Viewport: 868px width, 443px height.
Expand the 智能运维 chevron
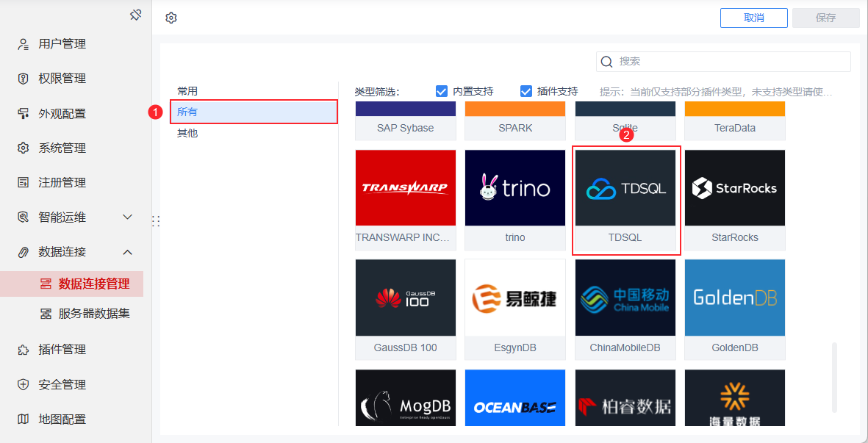pyautogui.click(x=127, y=217)
